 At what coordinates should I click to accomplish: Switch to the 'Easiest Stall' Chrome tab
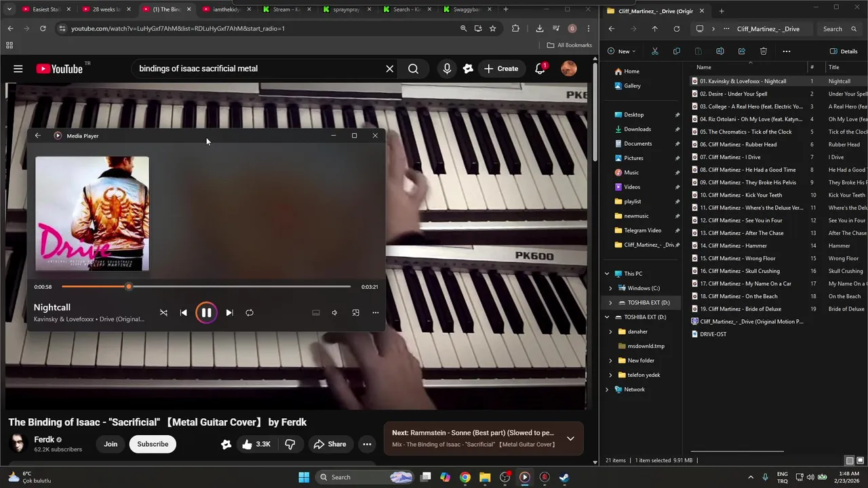click(x=47, y=9)
